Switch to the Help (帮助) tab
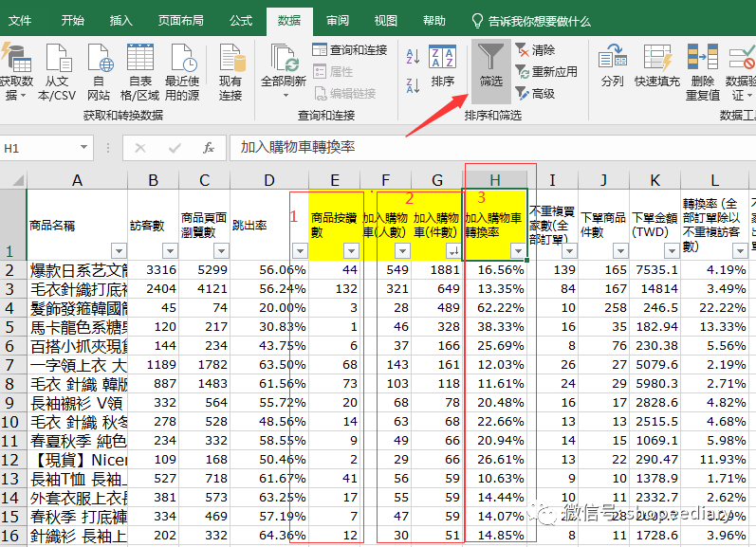The image size is (756, 547). [x=433, y=21]
